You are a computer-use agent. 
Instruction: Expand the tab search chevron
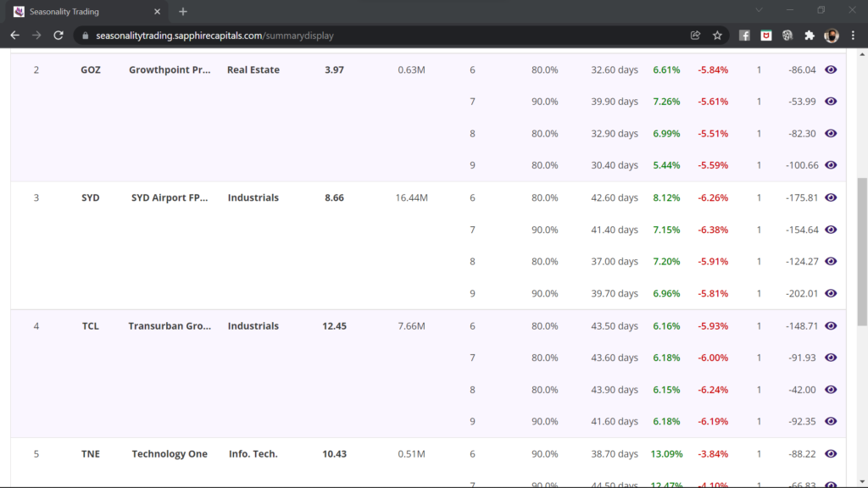(x=759, y=11)
